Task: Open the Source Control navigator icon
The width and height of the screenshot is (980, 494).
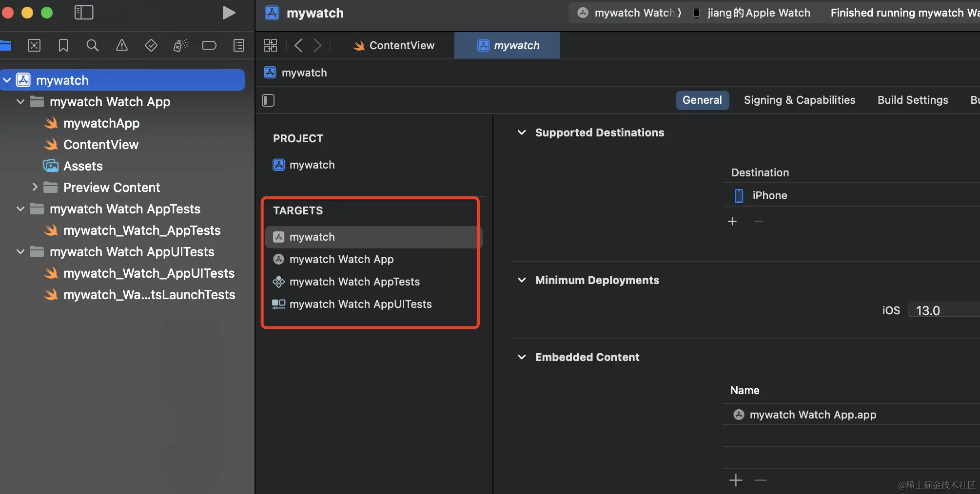Action: pyautogui.click(x=34, y=46)
